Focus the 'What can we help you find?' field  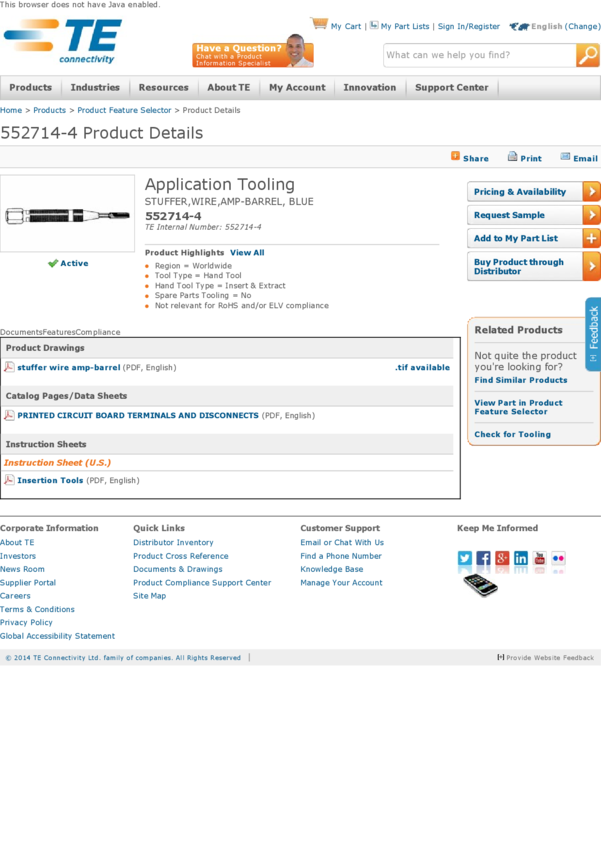478,56
